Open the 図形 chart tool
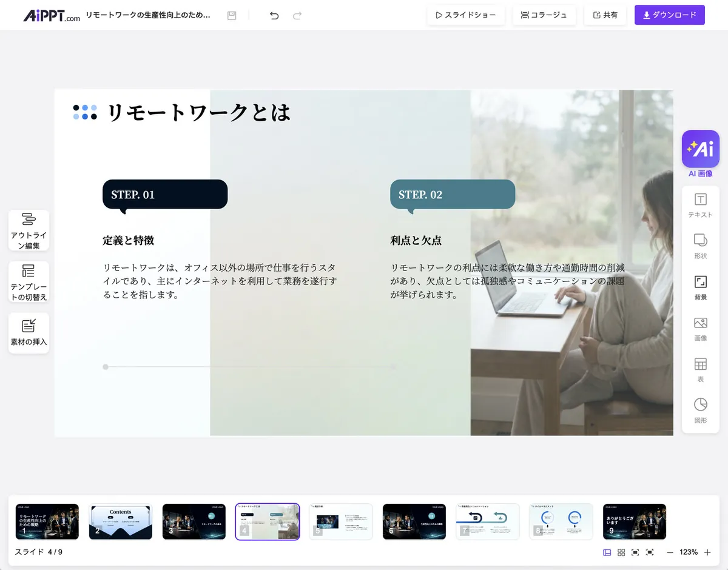The image size is (728, 570). [700, 411]
